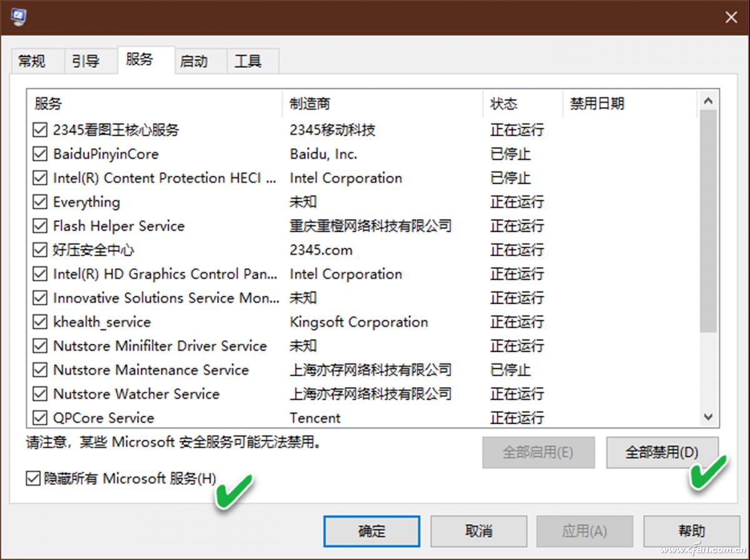This screenshot has height=560, width=750.
Task: Uncheck Nutstore Watcher Service checkbox
Action: point(40,394)
